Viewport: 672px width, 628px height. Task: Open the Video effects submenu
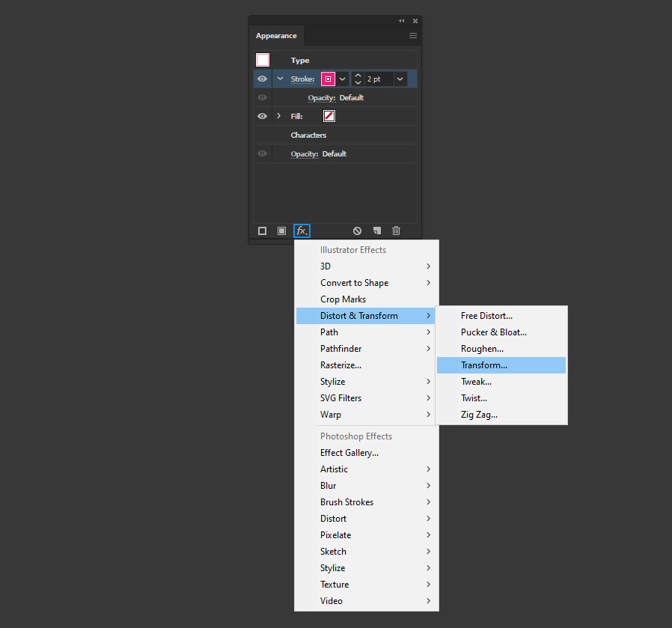pos(366,601)
